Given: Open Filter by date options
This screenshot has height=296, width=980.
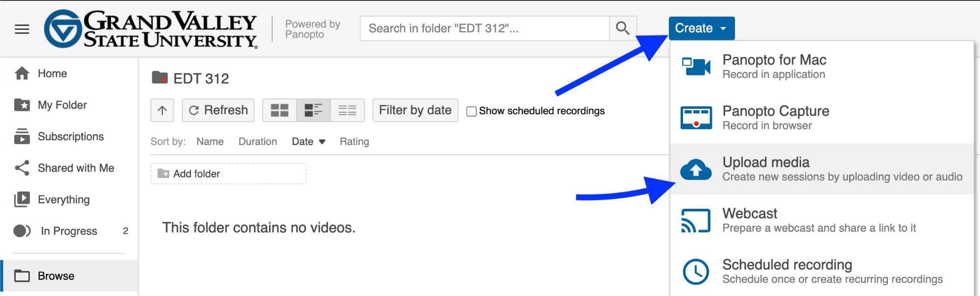Looking at the screenshot, I should point(415,110).
